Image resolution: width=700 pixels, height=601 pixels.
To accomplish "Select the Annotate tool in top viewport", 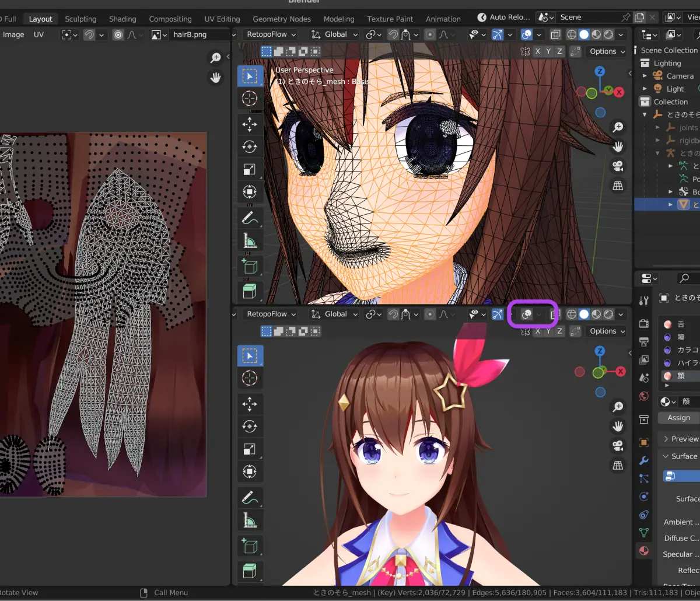I will point(250,218).
